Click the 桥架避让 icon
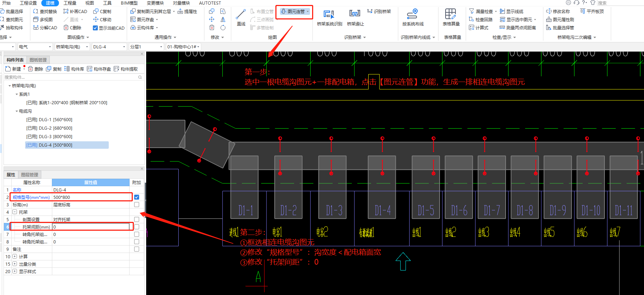Viewport: 644px width, 295px height. (355, 17)
